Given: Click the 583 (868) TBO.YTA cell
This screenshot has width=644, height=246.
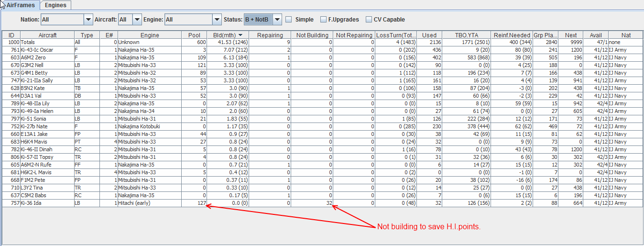Looking at the screenshot, I should tap(467, 58).
